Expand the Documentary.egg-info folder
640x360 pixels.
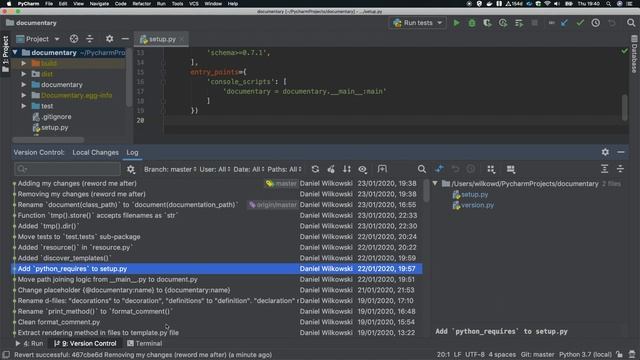[24, 95]
